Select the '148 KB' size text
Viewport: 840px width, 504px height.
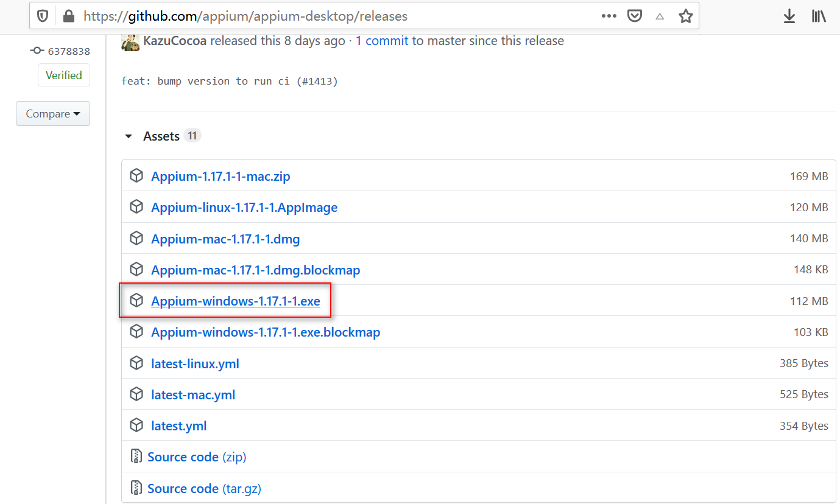click(x=810, y=270)
